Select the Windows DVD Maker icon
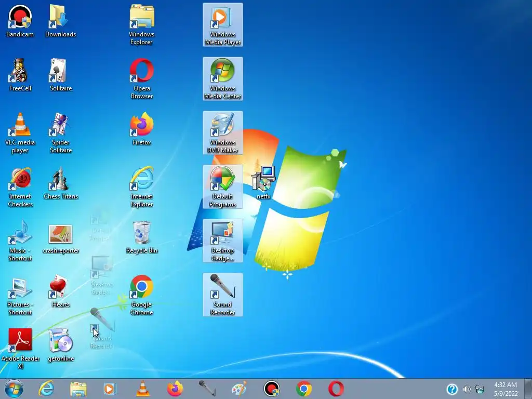This screenshot has height=399, width=532. click(222, 132)
